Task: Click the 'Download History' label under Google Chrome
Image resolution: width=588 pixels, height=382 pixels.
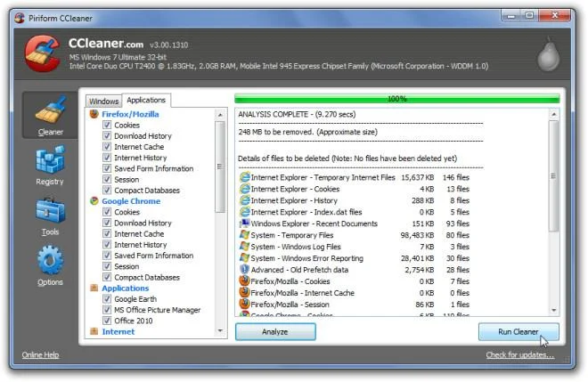Action: (x=143, y=223)
